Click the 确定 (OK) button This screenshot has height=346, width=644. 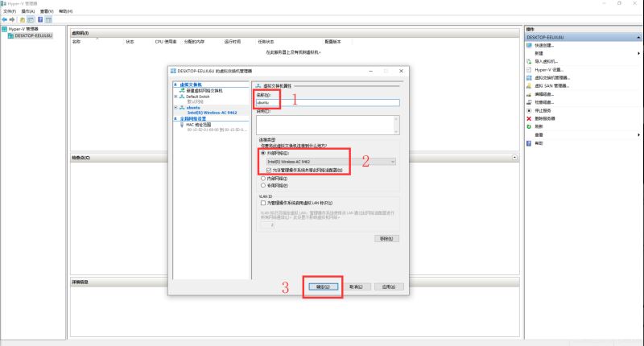click(x=323, y=286)
